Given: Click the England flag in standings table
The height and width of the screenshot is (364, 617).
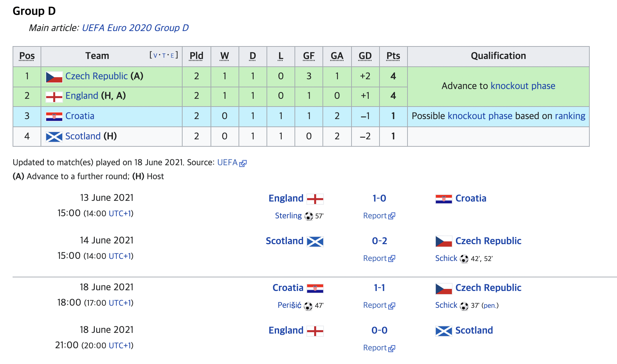Looking at the screenshot, I should point(54,97).
